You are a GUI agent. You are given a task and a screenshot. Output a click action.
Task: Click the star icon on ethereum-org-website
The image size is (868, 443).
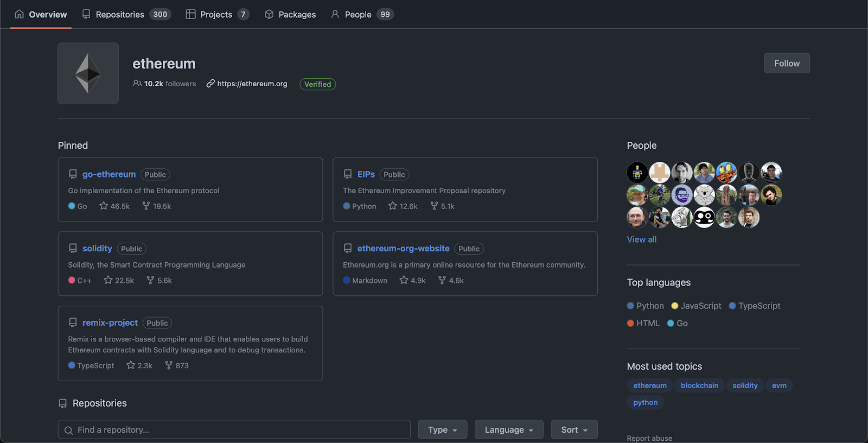click(x=404, y=280)
